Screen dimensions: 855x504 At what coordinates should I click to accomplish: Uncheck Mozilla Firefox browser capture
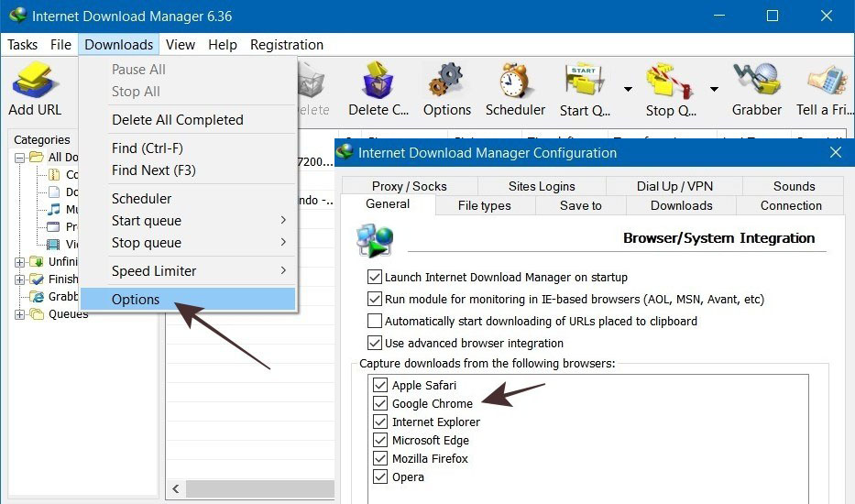(x=380, y=458)
